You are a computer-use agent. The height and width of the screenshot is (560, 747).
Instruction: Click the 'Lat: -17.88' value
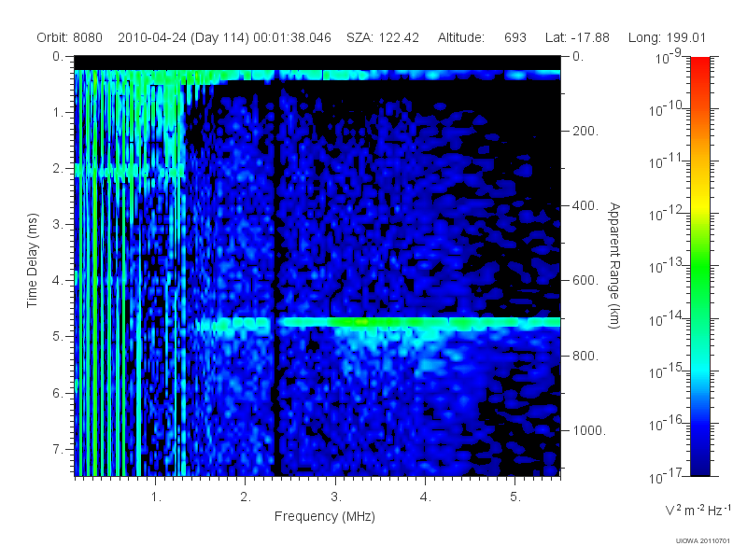[x=577, y=37]
